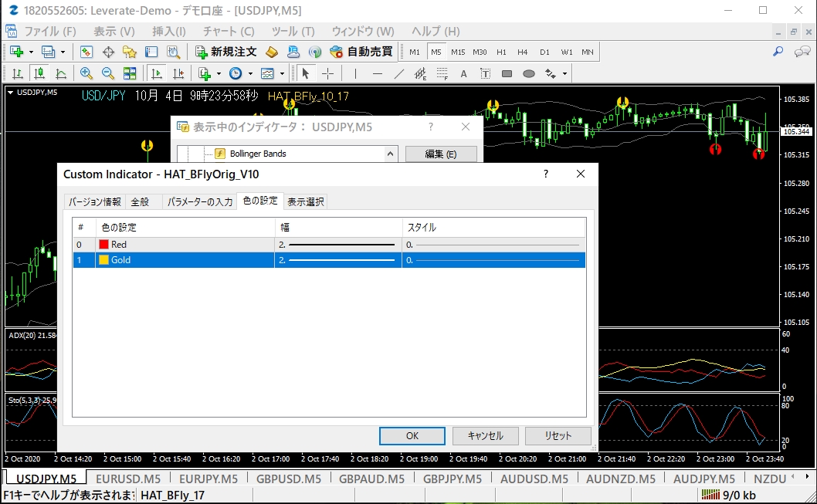Switch to the EURUSD,M5 chart tab
This screenshot has height=504, width=817.
point(128,479)
